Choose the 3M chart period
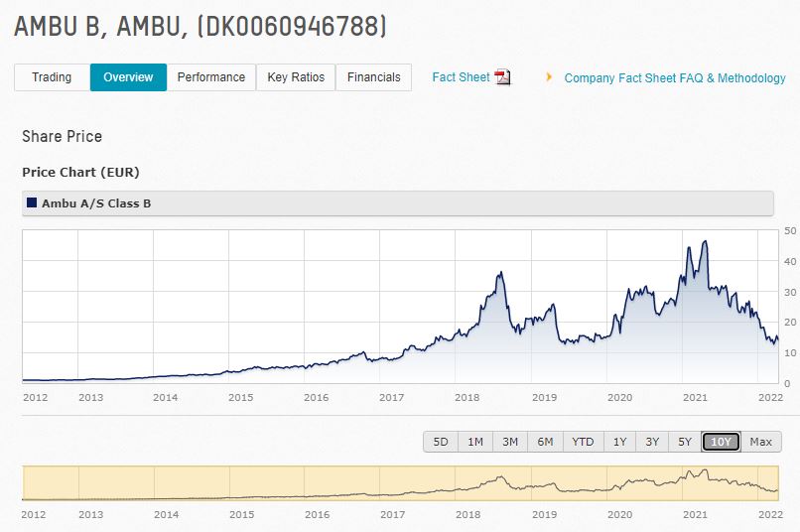Screen dimensions: 800x532 [510, 442]
